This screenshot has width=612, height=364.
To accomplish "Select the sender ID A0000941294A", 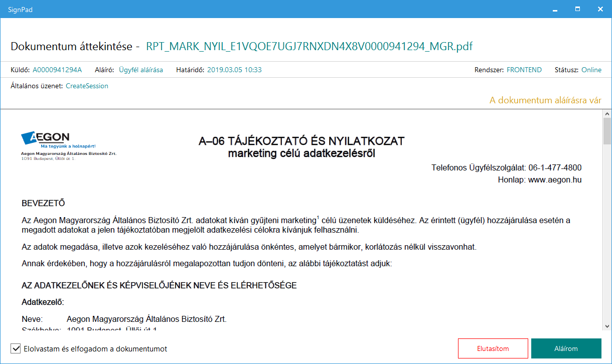I will (x=57, y=70).
